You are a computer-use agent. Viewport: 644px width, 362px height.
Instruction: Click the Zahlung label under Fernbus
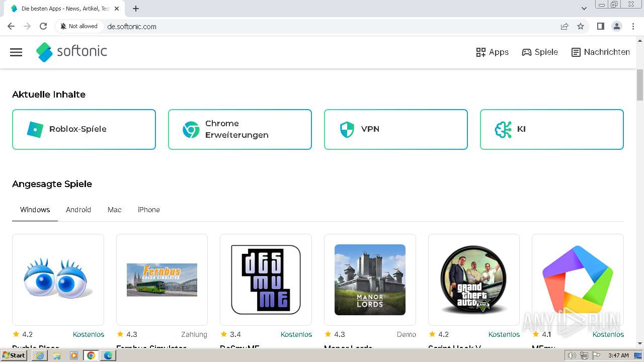pyautogui.click(x=194, y=334)
